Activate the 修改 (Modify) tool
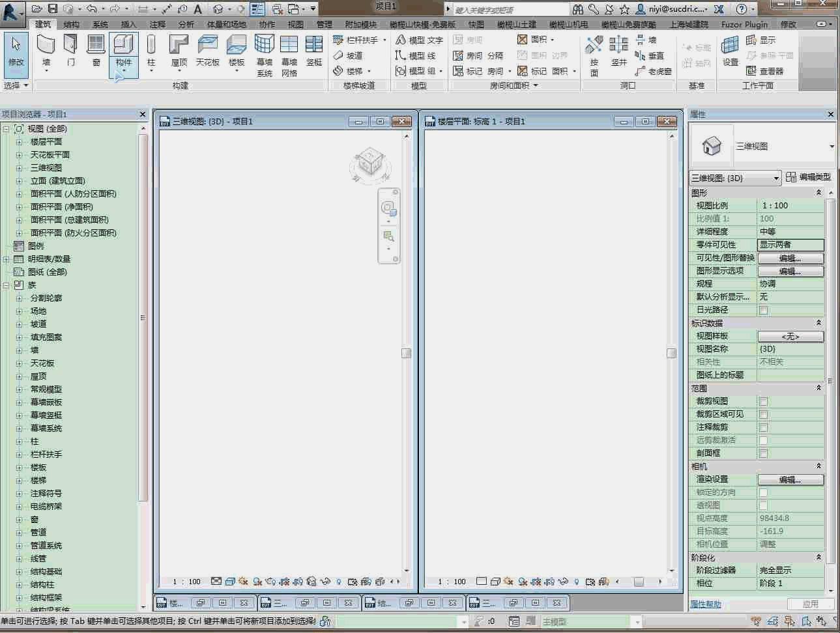The image size is (840, 633). tap(16, 51)
